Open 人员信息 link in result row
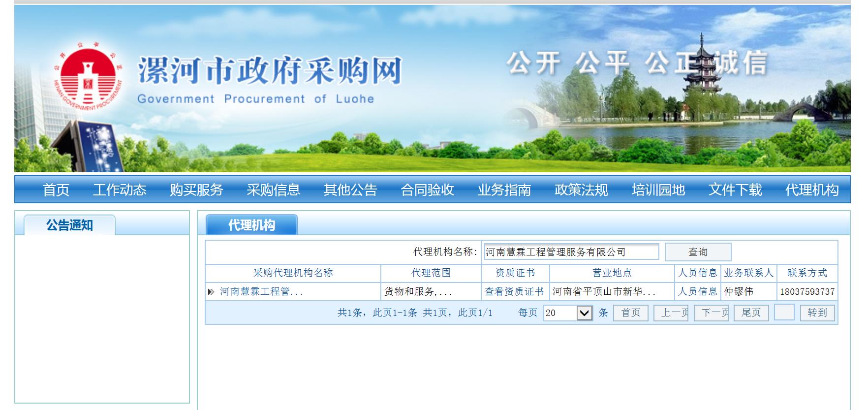 (697, 292)
